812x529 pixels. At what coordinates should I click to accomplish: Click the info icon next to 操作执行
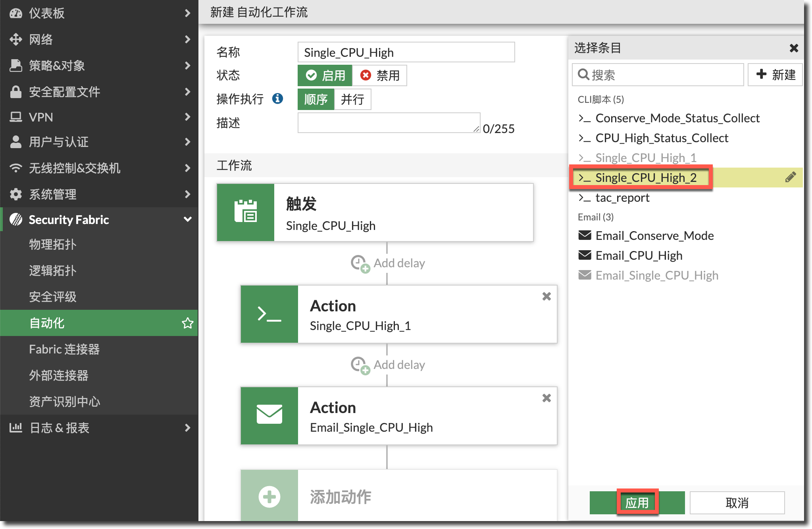(277, 98)
